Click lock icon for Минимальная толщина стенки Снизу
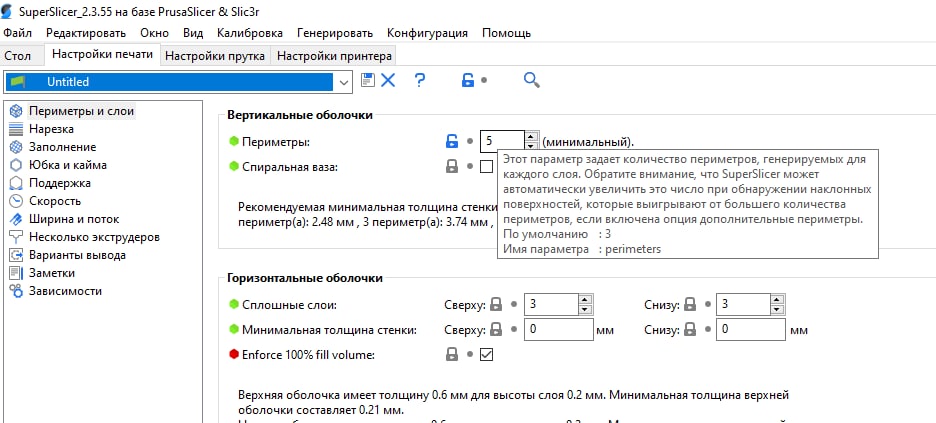 690,329
